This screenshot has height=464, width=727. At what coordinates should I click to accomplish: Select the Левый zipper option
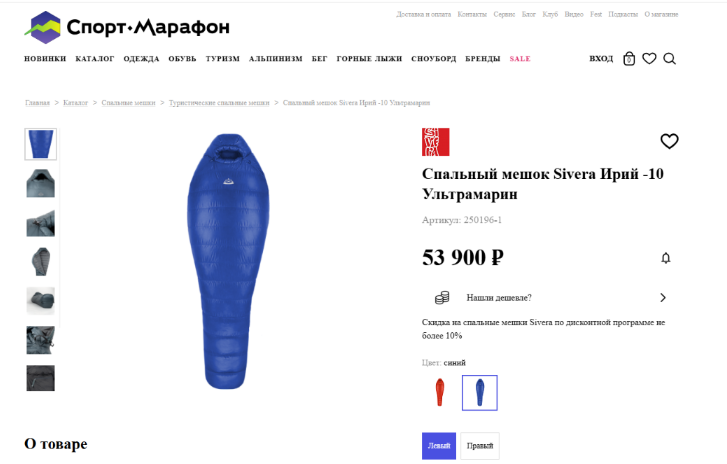(439, 446)
